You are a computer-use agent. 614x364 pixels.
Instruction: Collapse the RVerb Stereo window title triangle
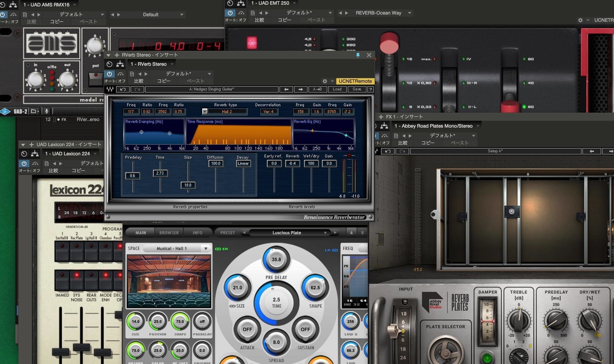(x=109, y=55)
